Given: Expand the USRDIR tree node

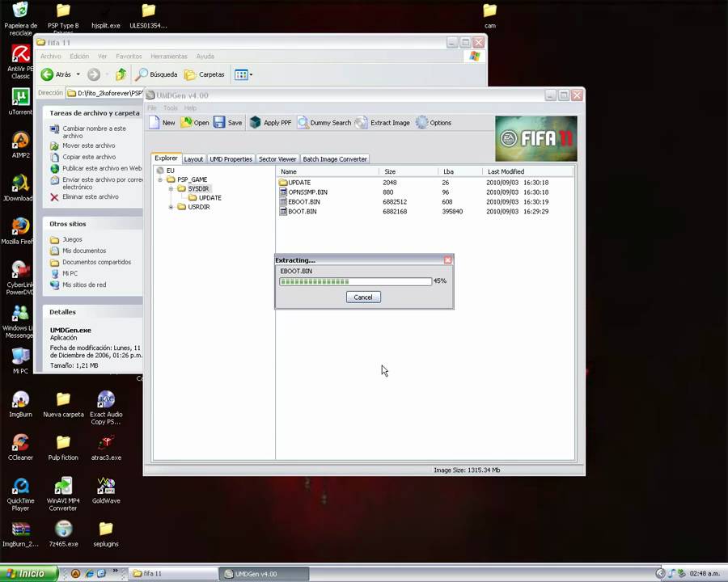Looking at the screenshot, I should (171, 207).
